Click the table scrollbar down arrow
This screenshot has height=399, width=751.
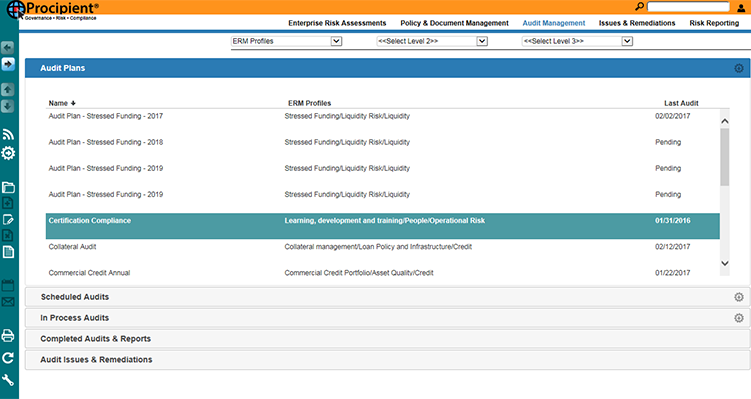pyautogui.click(x=725, y=263)
